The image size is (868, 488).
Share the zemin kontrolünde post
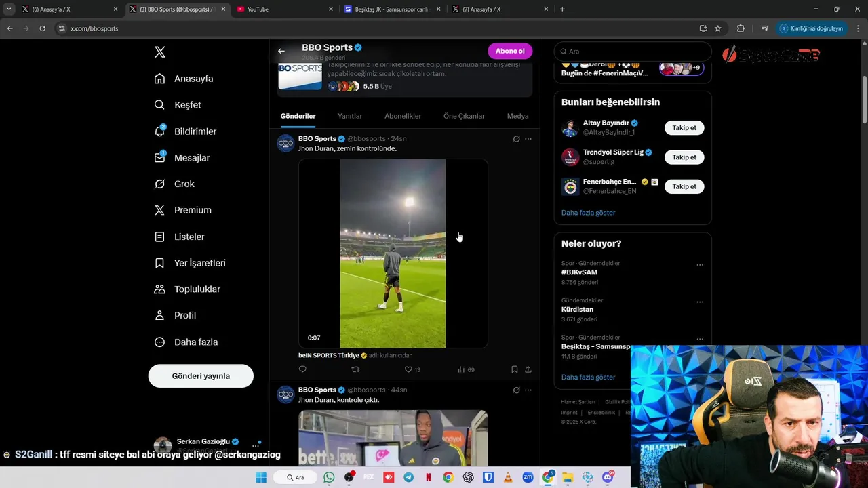tap(528, 369)
